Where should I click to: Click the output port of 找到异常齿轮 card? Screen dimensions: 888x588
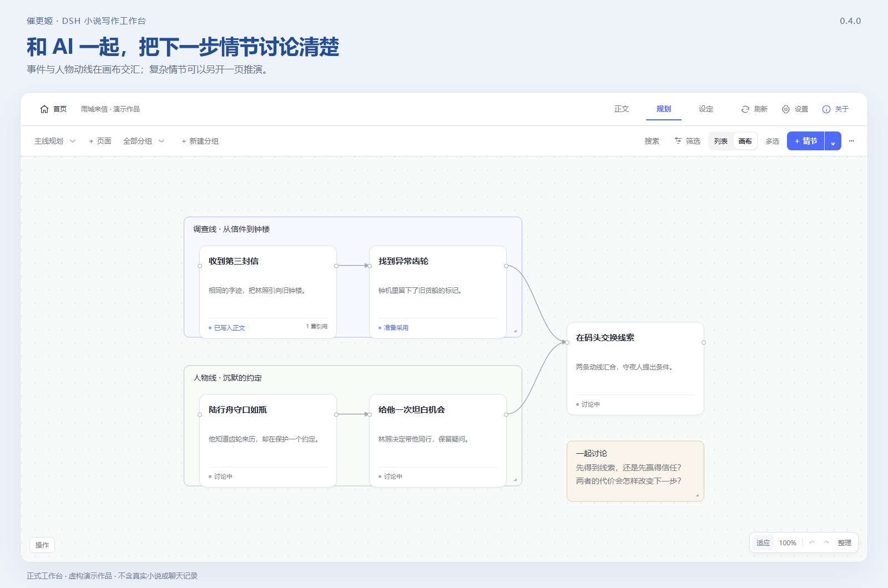(506, 266)
